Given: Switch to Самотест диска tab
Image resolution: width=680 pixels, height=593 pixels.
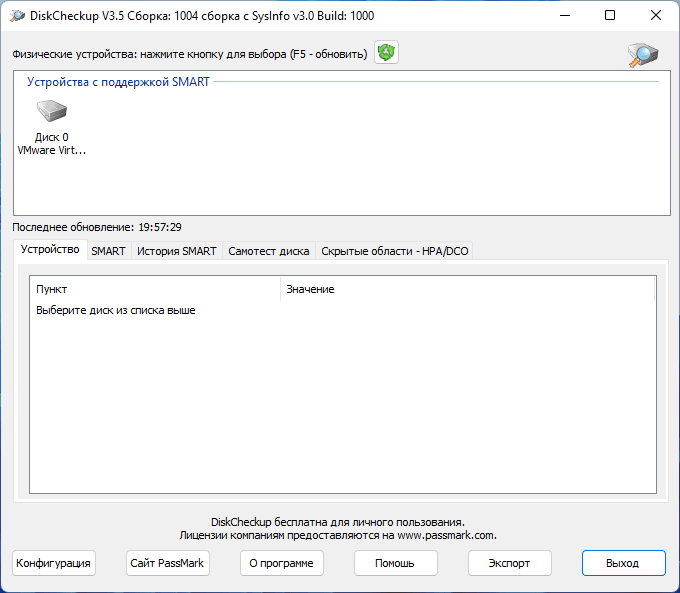Looking at the screenshot, I should point(268,251).
